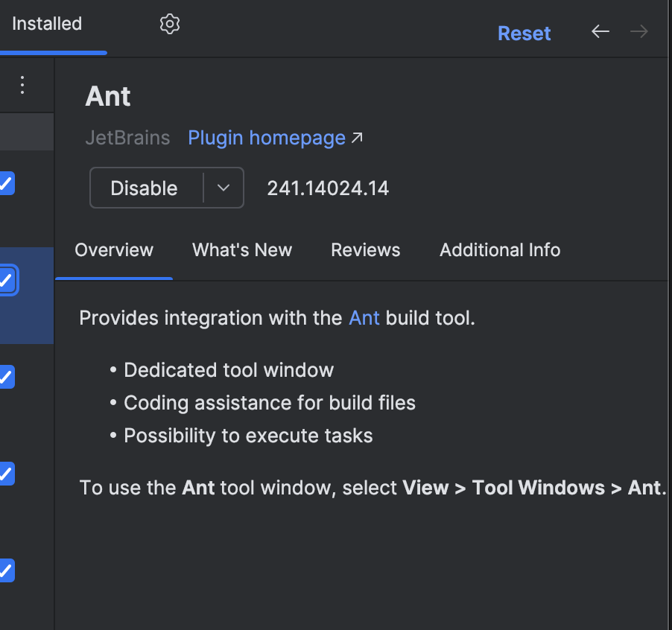Viewport: 672px width, 630px height.
Task: Open the Plugin homepage link
Action: [x=266, y=138]
